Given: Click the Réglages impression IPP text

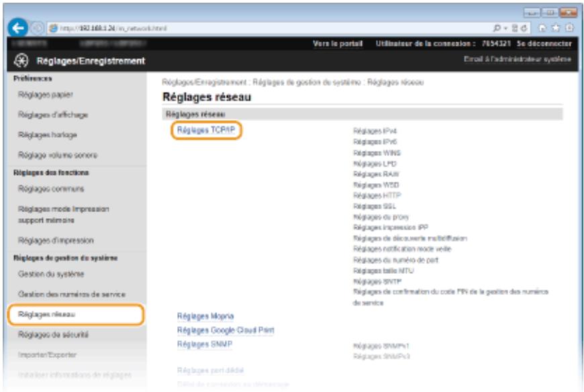Looking at the screenshot, I should click(390, 228).
